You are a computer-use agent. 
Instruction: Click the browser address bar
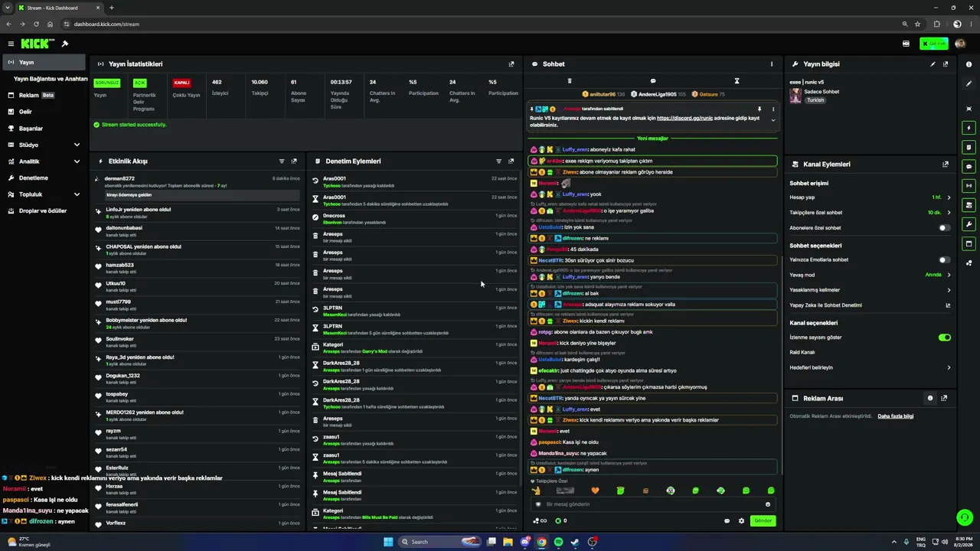(x=482, y=24)
